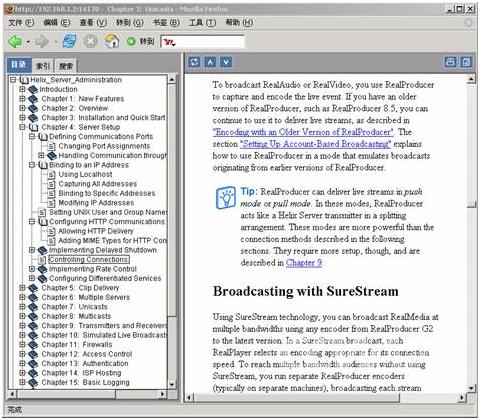Click the greyed-out stop loading icon

90,42
